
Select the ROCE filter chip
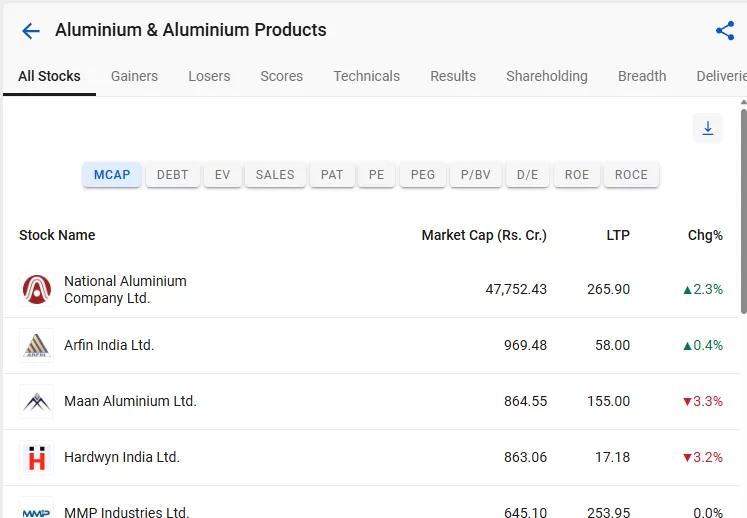(x=631, y=175)
